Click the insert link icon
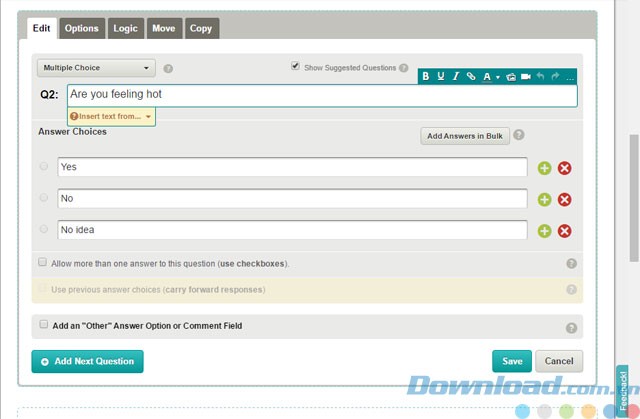This screenshot has height=419, width=640. pos(471,77)
